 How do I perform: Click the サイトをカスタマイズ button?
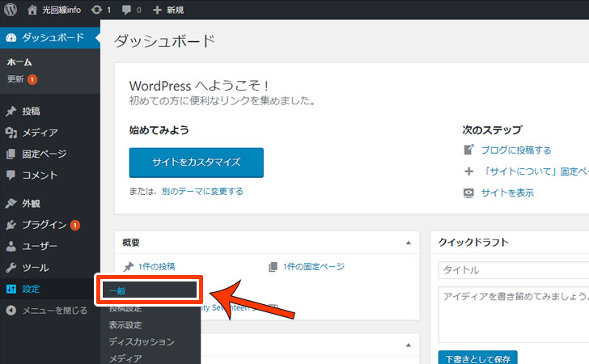click(x=197, y=163)
